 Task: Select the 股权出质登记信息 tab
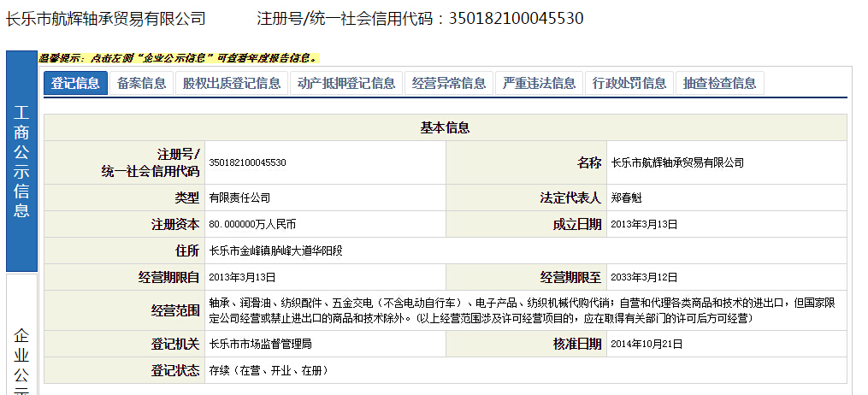(232, 83)
